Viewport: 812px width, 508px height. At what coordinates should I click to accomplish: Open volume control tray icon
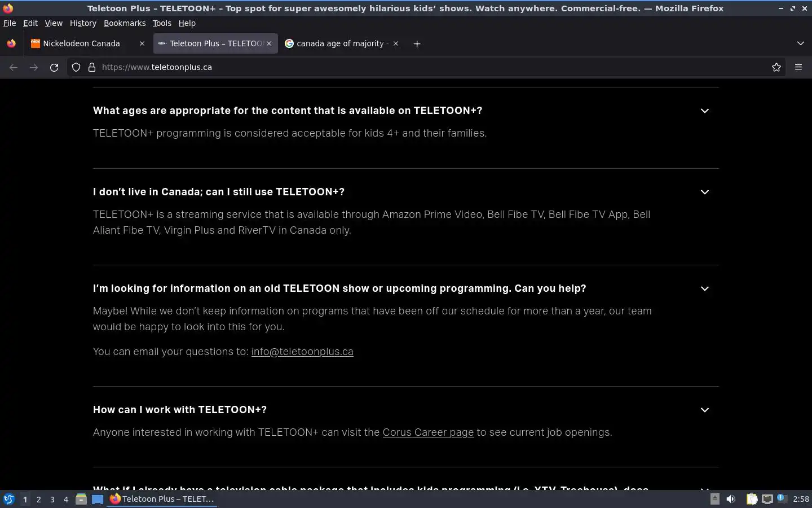731,499
